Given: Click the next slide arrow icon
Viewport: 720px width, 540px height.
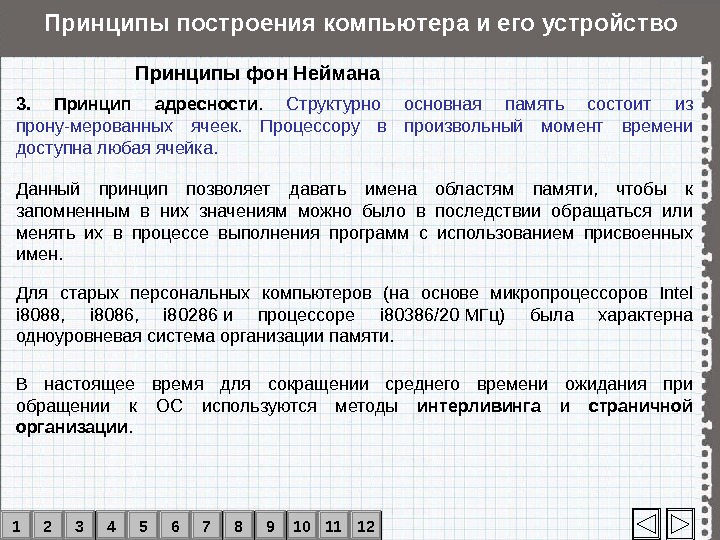Looking at the screenshot, I should (680, 523).
